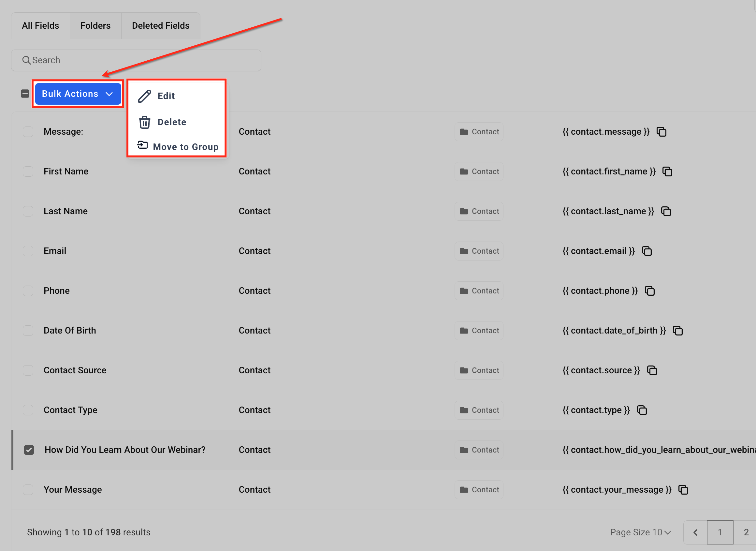Open the Folders tab
The image size is (756, 551).
pyautogui.click(x=95, y=26)
